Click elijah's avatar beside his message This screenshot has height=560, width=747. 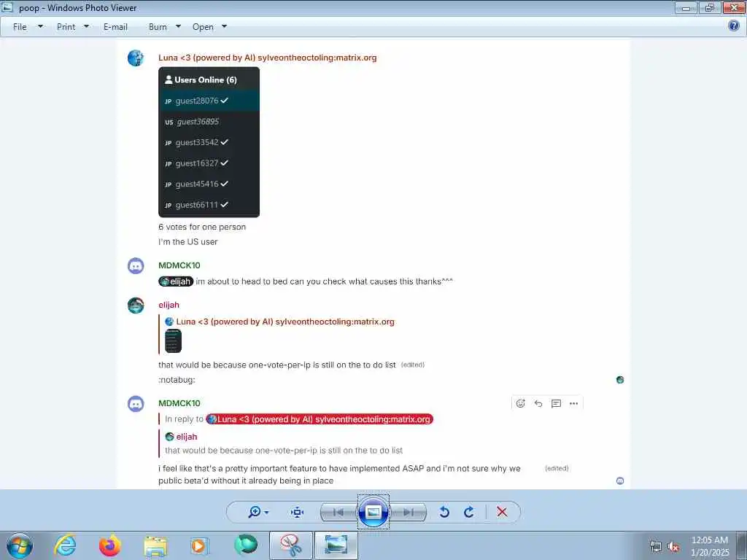(136, 306)
